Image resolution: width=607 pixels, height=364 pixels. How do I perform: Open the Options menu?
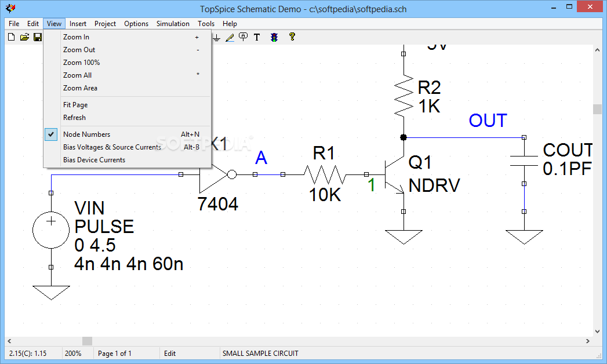click(x=136, y=24)
